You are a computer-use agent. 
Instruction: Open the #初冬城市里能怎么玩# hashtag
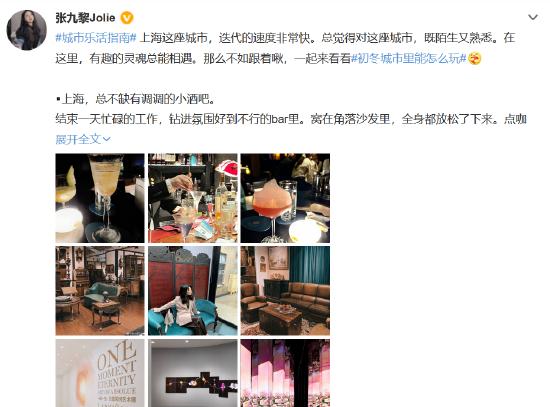409,58
